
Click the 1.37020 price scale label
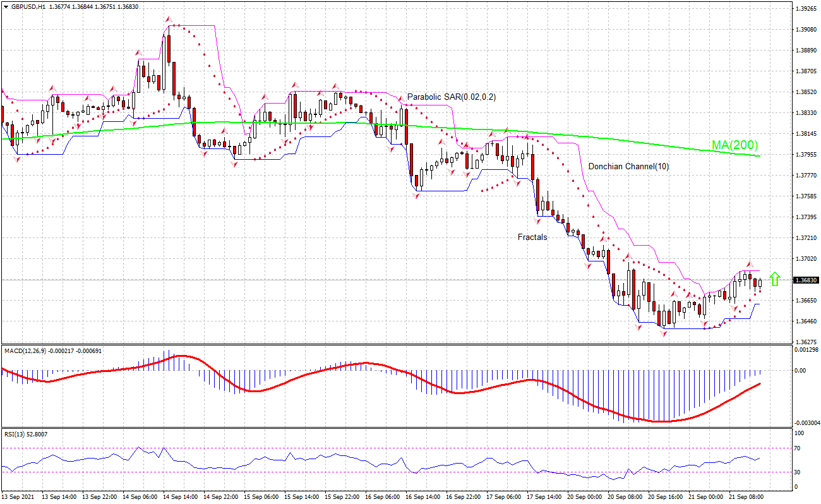click(x=805, y=259)
